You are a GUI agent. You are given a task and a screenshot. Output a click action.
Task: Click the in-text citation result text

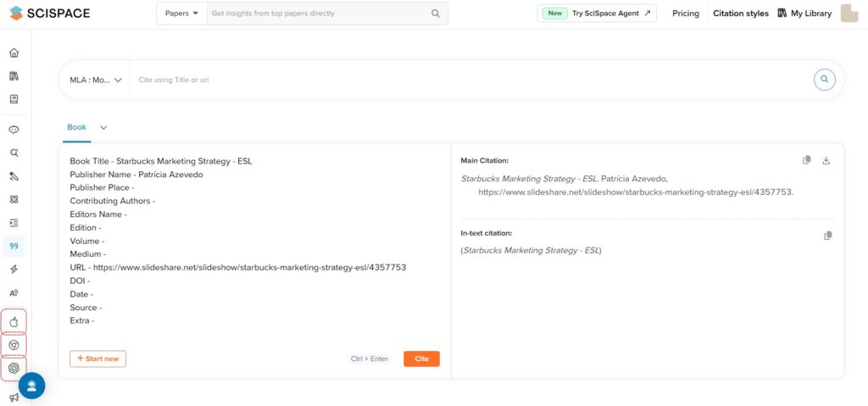pos(531,250)
